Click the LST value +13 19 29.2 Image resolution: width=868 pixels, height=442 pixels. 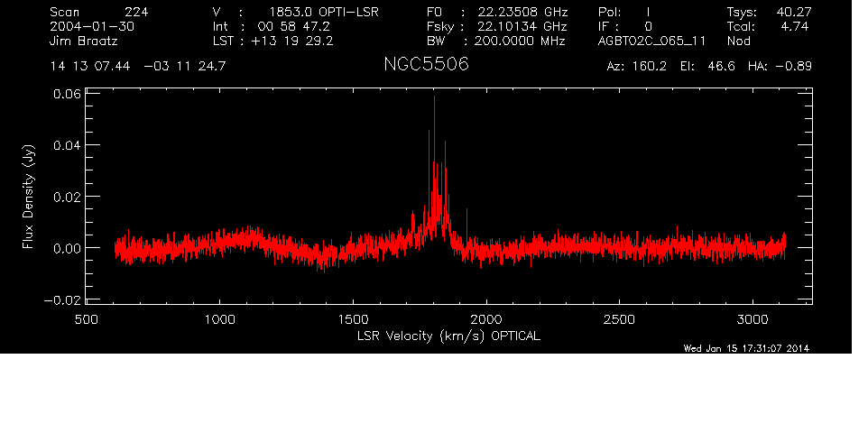pos(292,41)
